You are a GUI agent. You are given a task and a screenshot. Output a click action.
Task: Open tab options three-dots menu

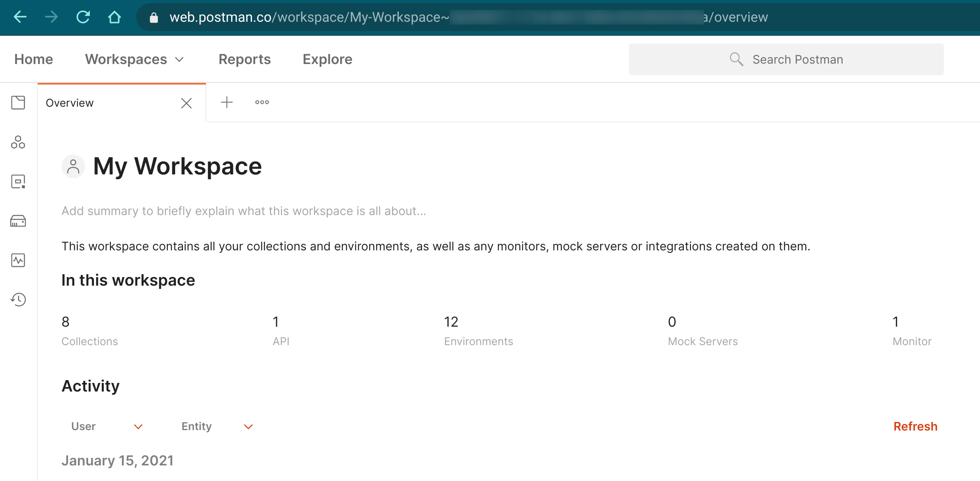[262, 102]
